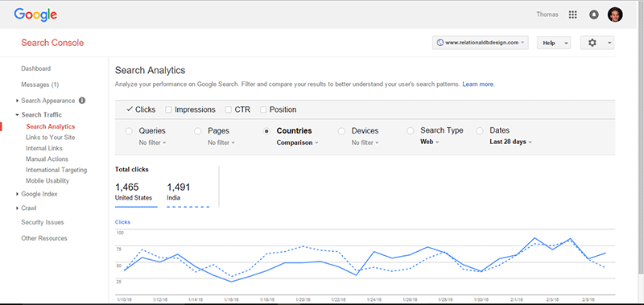Open Mobile Usability sidebar item

coord(47,180)
